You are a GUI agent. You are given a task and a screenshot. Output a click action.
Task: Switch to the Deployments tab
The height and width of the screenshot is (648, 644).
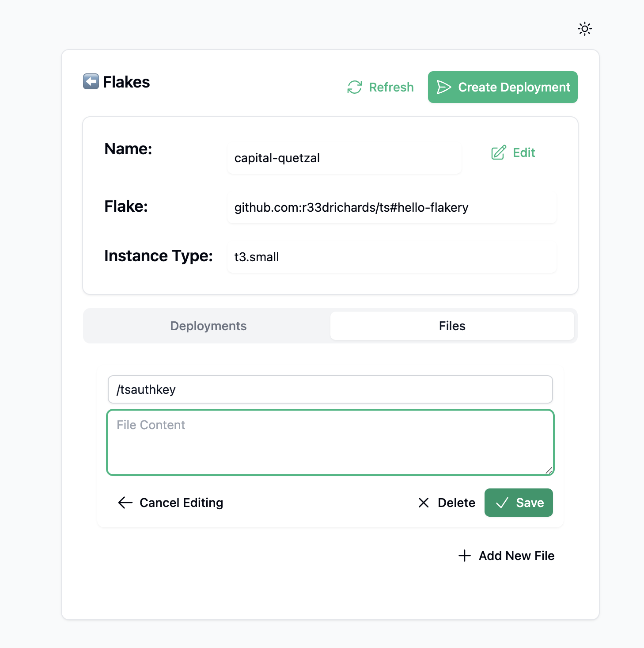(x=208, y=326)
